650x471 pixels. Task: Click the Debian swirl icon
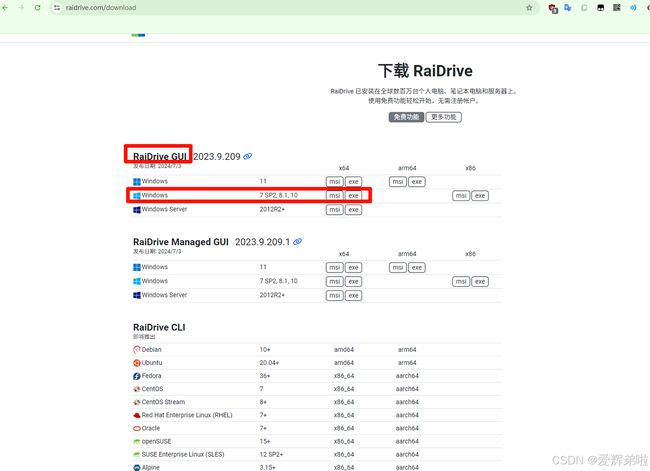point(137,350)
